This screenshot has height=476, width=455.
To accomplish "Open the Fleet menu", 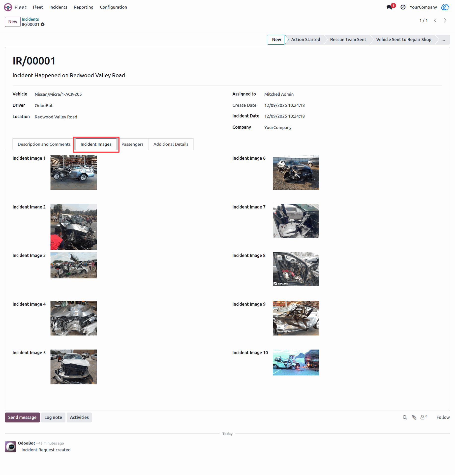I will coord(38,7).
